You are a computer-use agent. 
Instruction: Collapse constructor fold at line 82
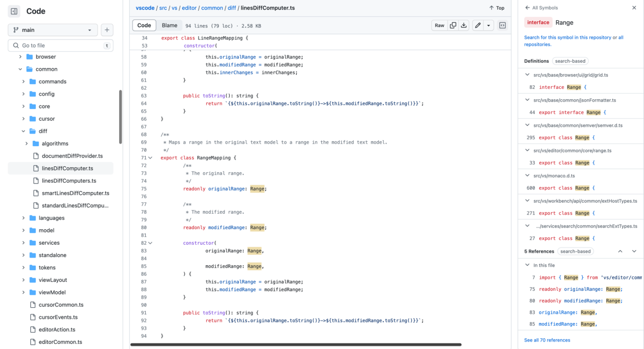(150, 243)
